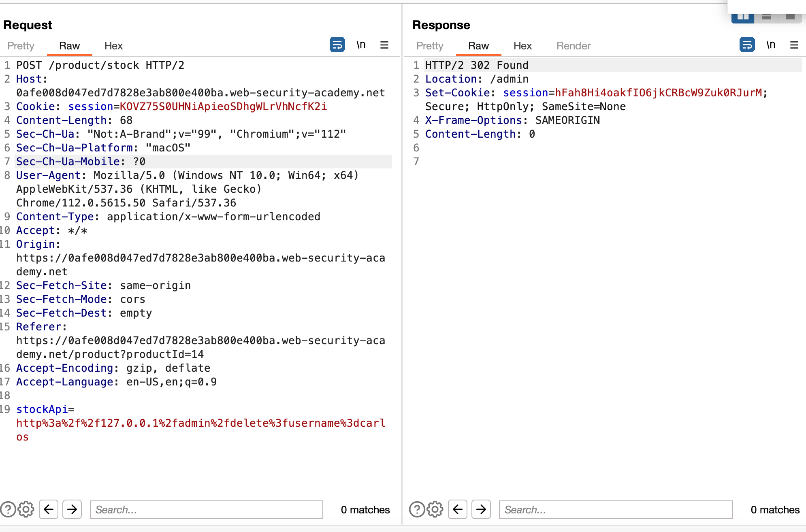Click the Request search input field

[x=206, y=509]
